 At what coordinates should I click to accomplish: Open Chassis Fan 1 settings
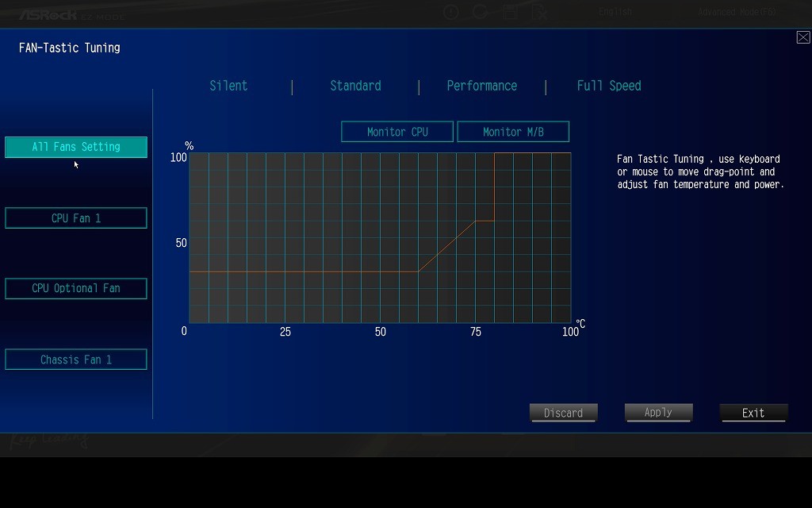(x=76, y=360)
